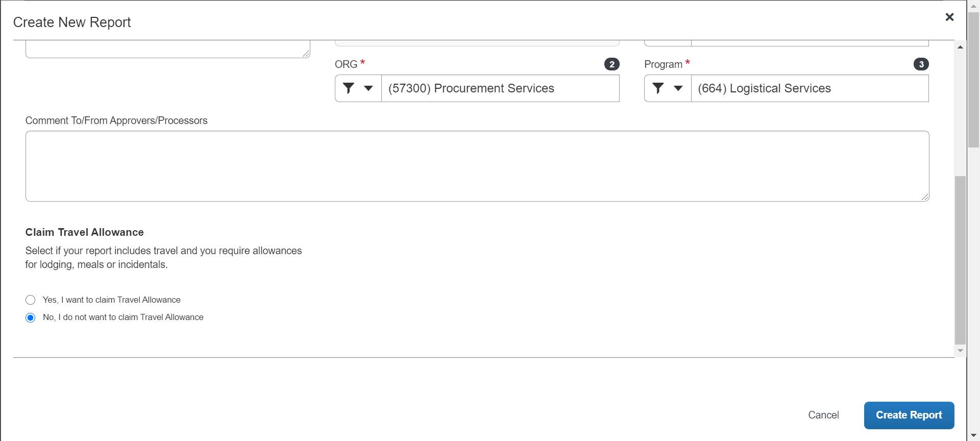The image size is (980, 441).
Task: Click the ORG field's number 2 badge
Action: point(611,64)
